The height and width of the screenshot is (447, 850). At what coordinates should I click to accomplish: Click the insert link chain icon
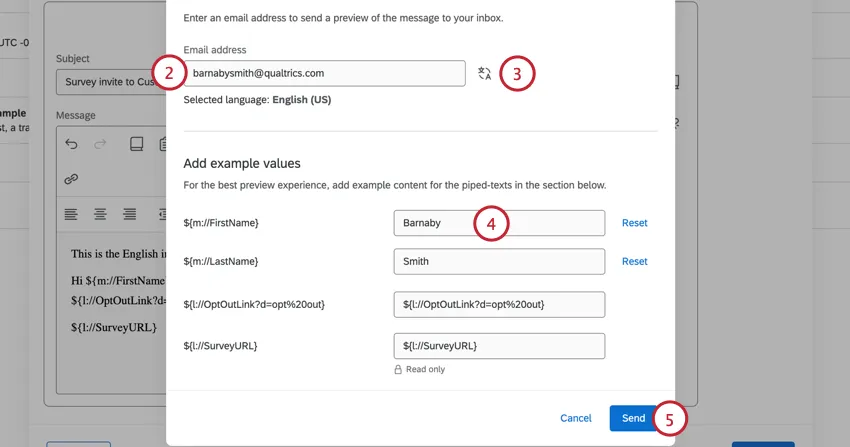click(71, 179)
